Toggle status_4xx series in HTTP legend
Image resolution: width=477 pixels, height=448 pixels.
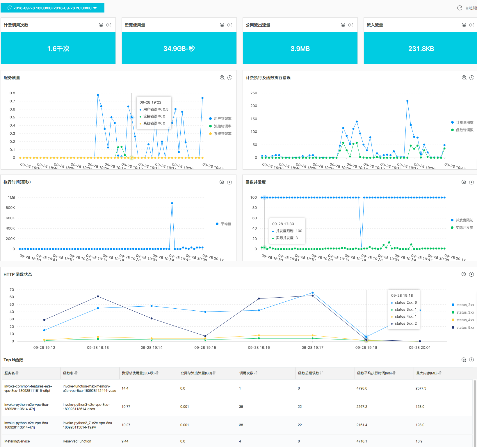pyautogui.click(x=463, y=320)
